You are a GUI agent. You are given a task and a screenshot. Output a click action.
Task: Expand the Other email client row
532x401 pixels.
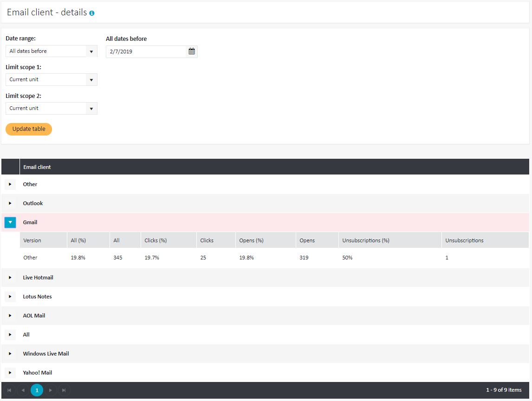tap(10, 184)
